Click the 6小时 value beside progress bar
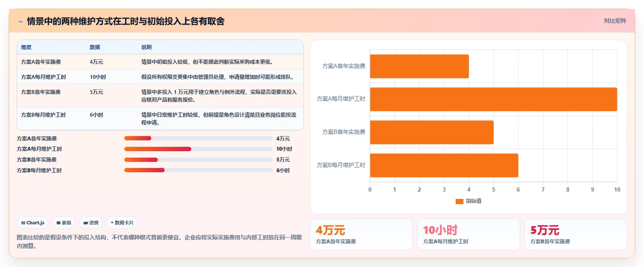The width and height of the screenshot is (644, 267). click(x=283, y=170)
